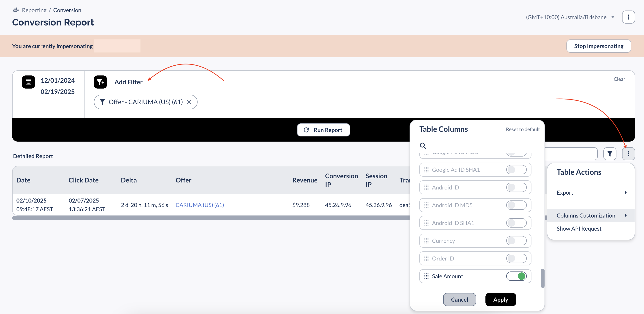
Task: Click the Stop Impersonating button
Action: tap(598, 46)
